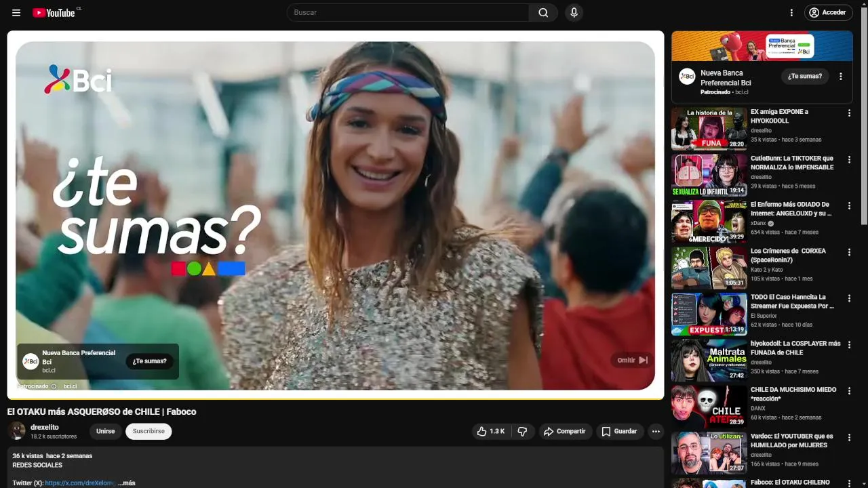Click Bci avatar in video ad overlay
The image size is (868, 488).
pos(31,361)
